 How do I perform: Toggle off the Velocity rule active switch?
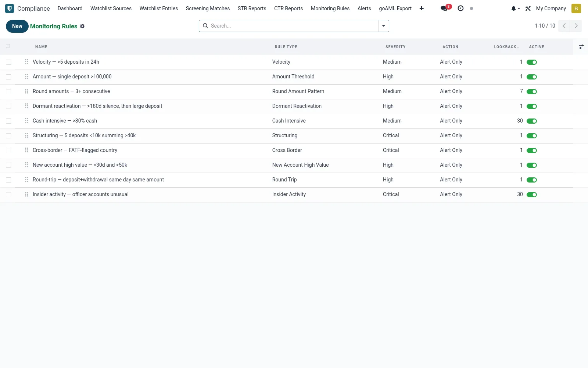(532, 62)
